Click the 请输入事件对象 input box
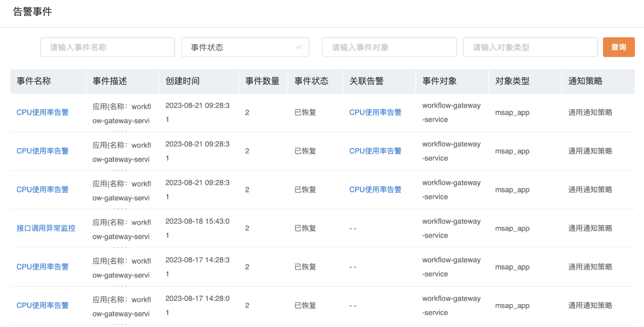The height and width of the screenshot is (327, 644). tap(389, 47)
